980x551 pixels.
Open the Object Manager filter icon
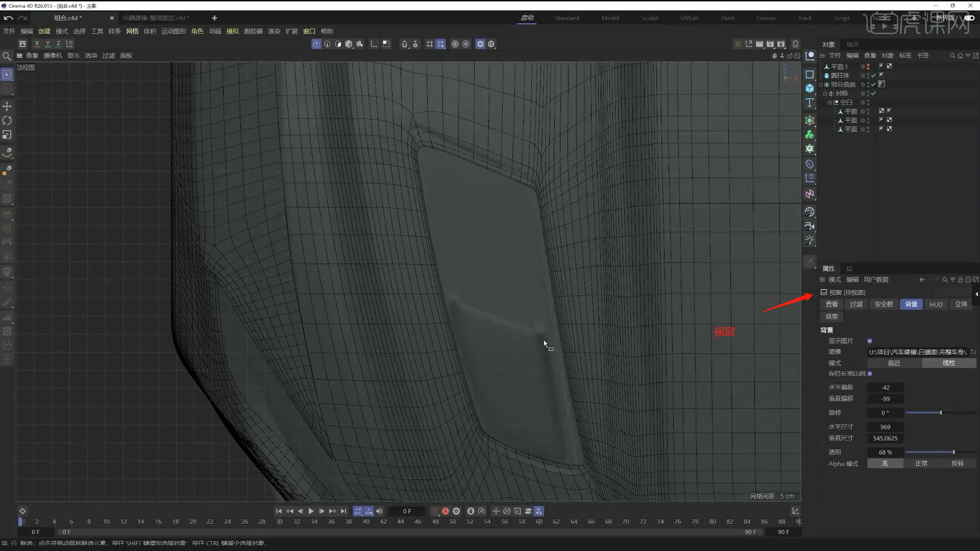pyautogui.click(x=968, y=56)
